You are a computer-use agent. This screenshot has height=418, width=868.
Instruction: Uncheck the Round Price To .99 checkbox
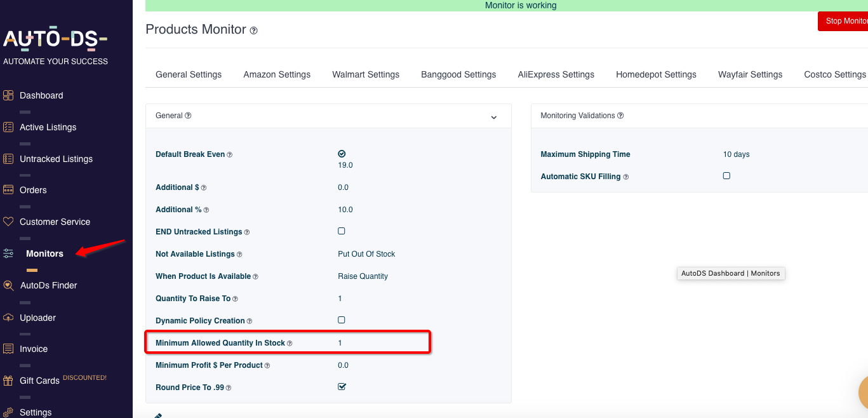pyautogui.click(x=342, y=386)
